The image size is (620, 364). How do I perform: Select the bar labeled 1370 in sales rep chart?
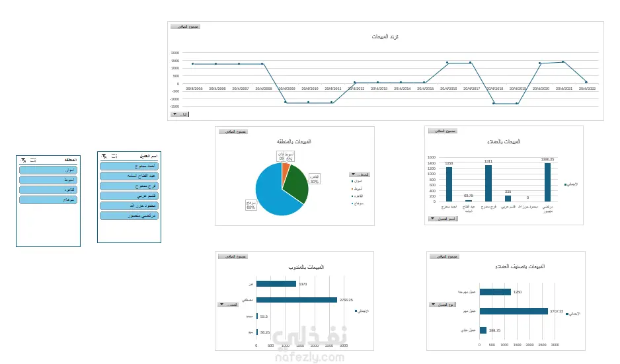[x=276, y=284]
